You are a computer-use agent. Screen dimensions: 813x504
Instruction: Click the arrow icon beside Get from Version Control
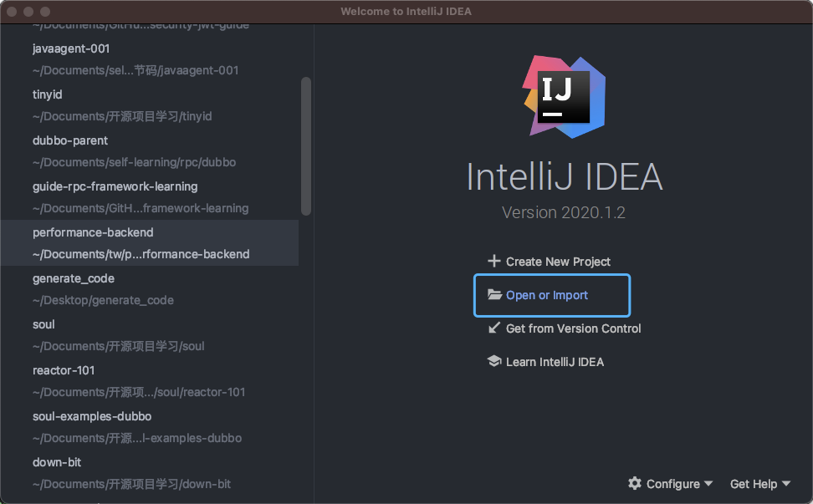(494, 328)
